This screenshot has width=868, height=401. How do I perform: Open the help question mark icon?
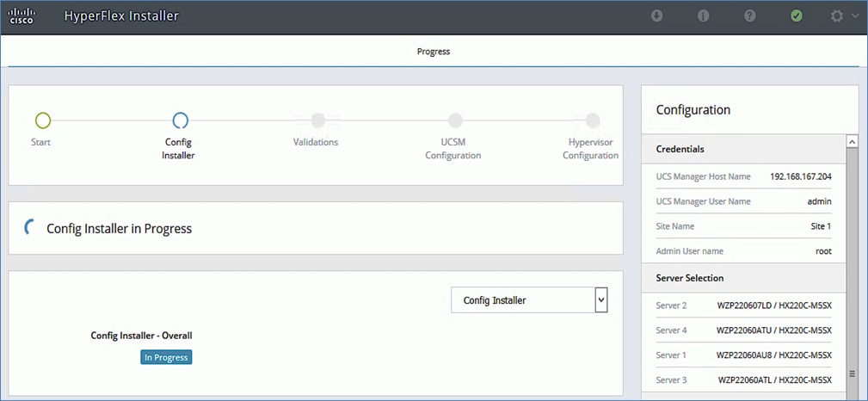pos(749,16)
